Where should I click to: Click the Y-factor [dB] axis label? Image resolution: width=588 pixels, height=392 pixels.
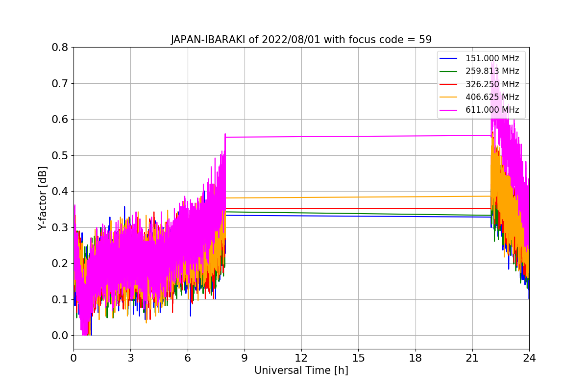pyautogui.click(x=43, y=198)
